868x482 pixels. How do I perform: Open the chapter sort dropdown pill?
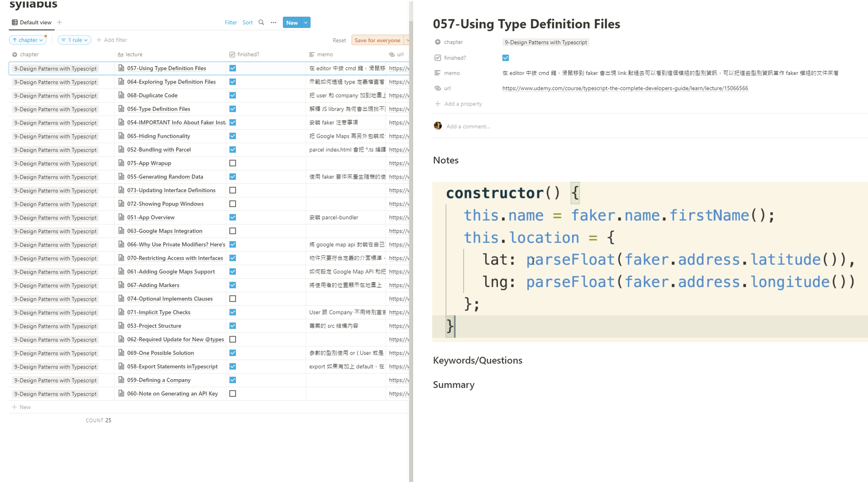point(28,40)
